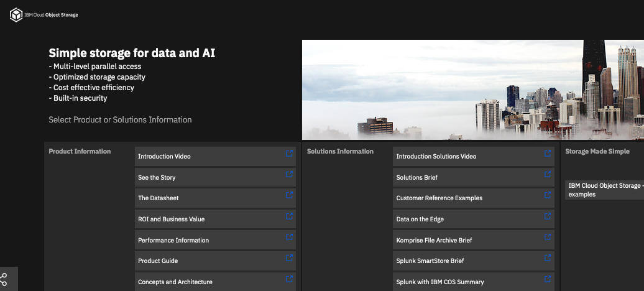Open the share icon at bottom left
This screenshot has height=291, width=644.
[x=3, y=279]
